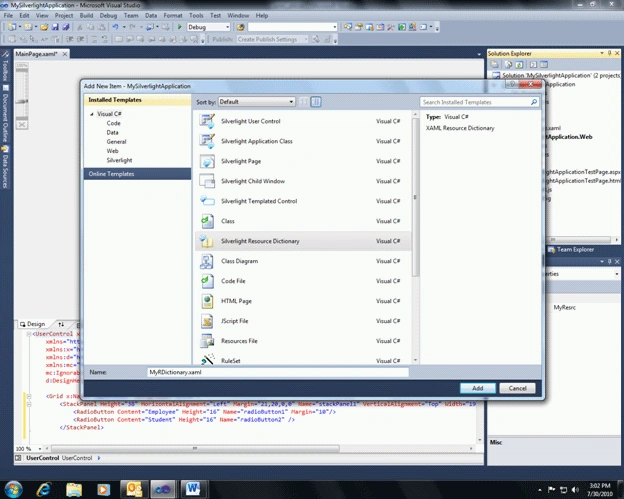The width and height of the screenshot is (624, 499).
Task: Open the Tools menu
Action: (x=196, y=16)
